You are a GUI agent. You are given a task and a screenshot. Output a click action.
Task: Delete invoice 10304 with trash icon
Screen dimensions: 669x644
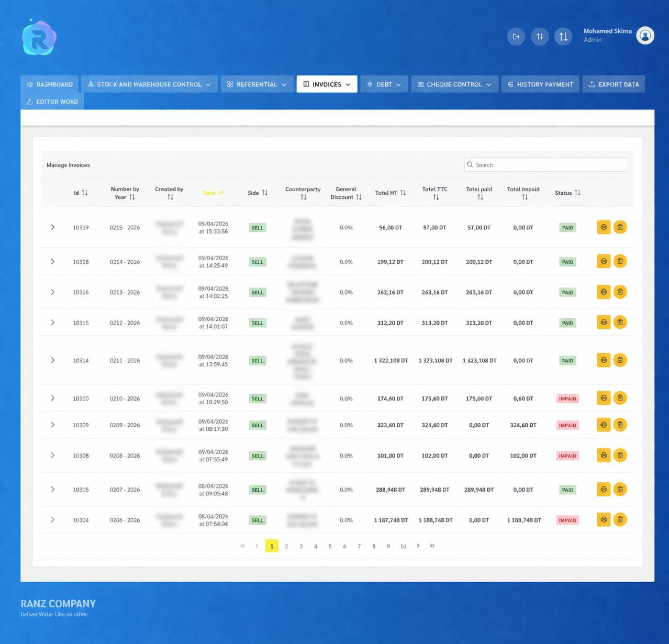(620, 520)
